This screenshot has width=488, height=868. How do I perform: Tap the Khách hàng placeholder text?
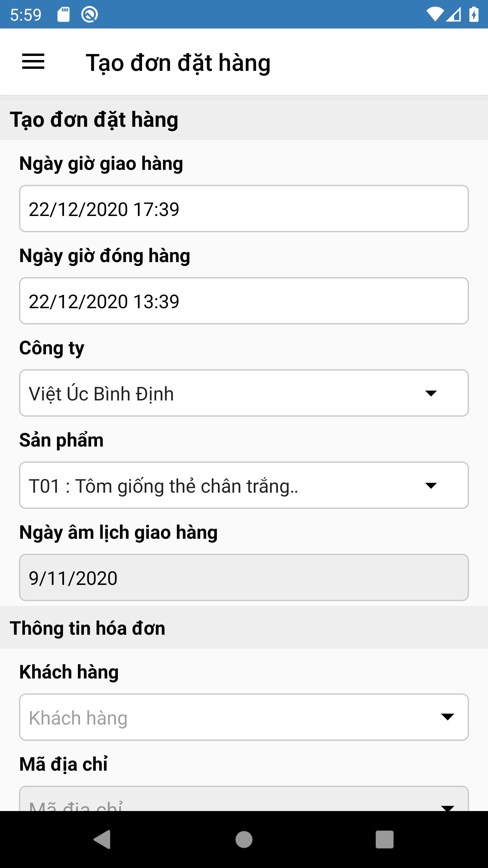[x=78, y=718]
